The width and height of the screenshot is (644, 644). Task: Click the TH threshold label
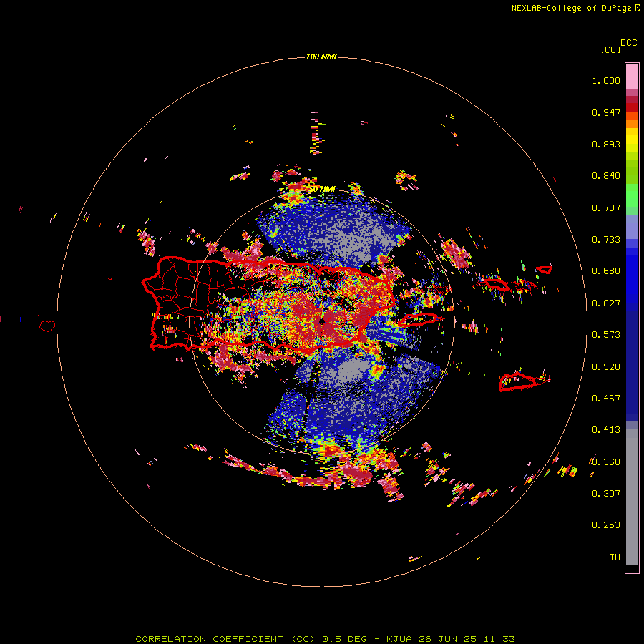click(615, 557)
